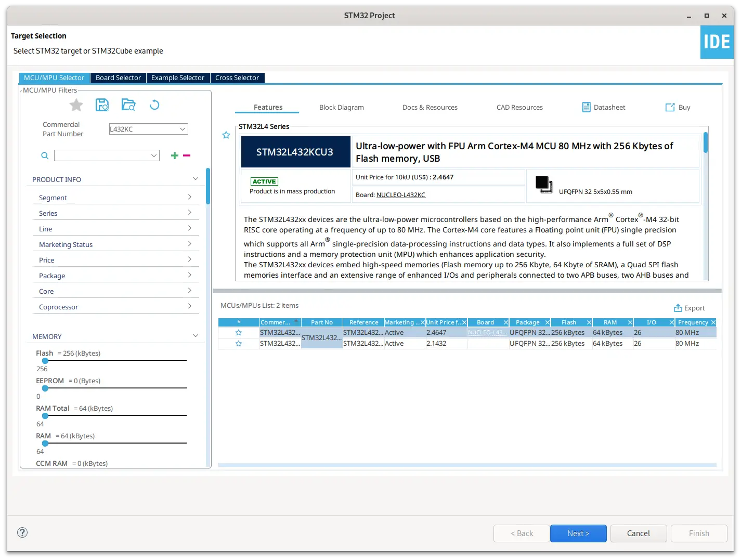Toggle favorite star for STM32L432KCU3 header
Screen dimensions: 741x560
(x=226, y=135)
